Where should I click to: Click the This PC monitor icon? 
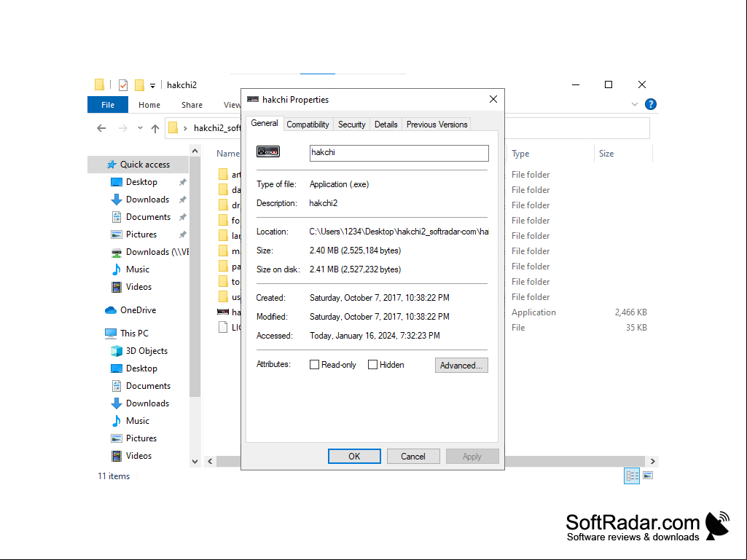point(111,334)
